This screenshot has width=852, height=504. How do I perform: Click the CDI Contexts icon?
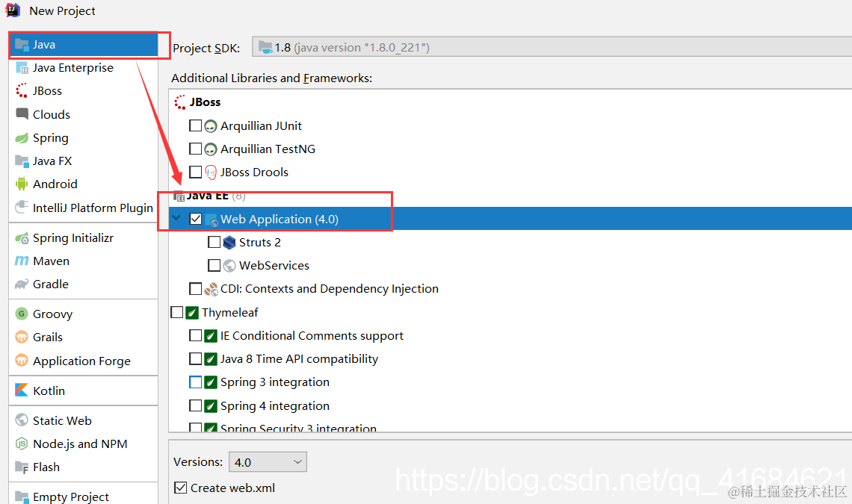[211, 289]
